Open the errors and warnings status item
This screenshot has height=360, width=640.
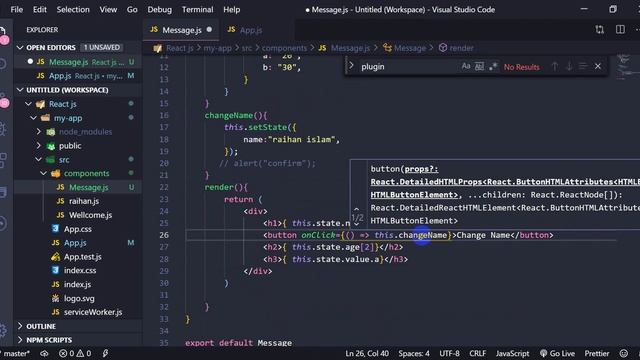75,353
